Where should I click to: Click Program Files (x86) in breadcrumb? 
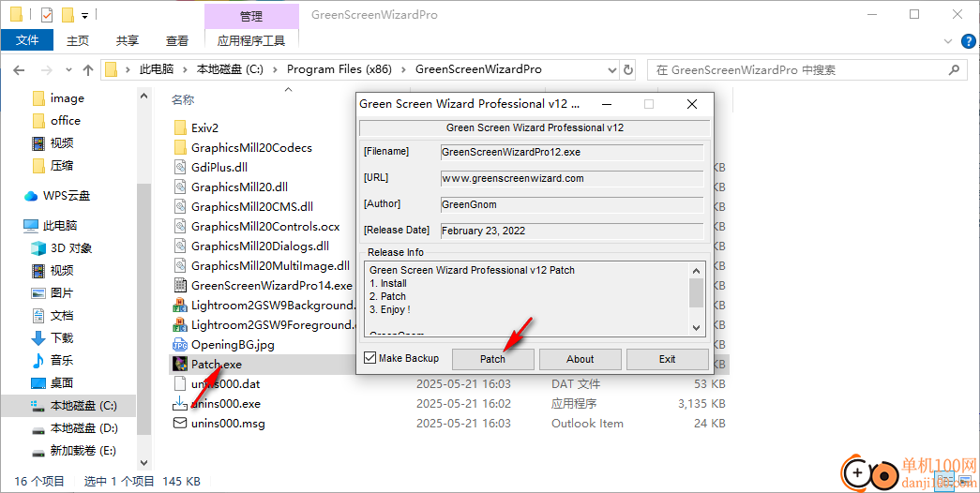(x=339, y=69)
